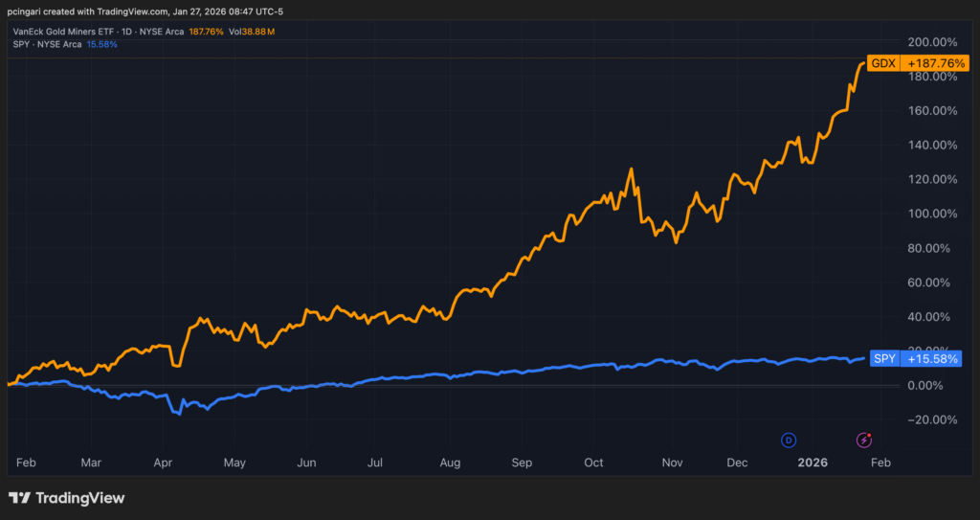This screenshot has height=520, width=980.
Task: Select the SPY NYSE Arca legend entry
Action: point(46,44)
